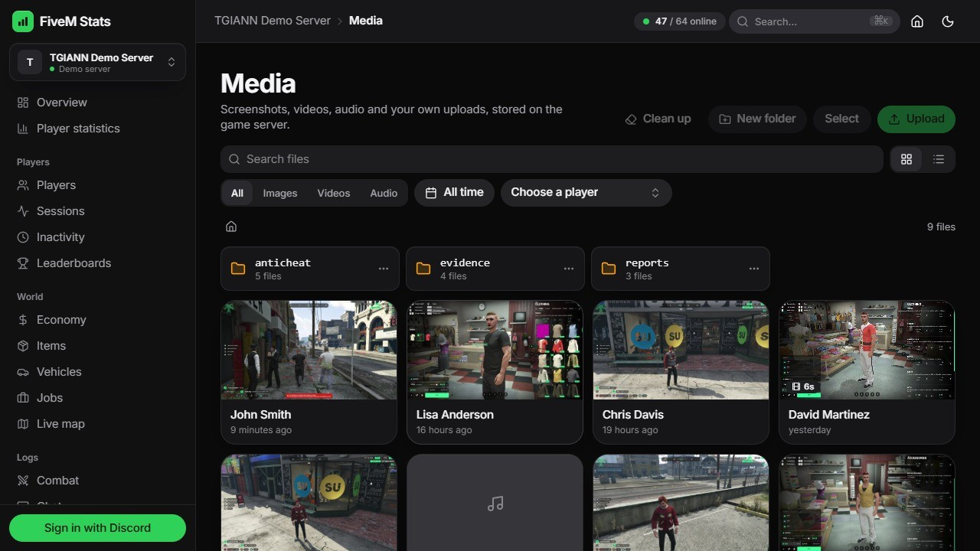The image size is (980, 551).
Task: Click the FiveM Stats logo icon
Action: click(23, 21)
